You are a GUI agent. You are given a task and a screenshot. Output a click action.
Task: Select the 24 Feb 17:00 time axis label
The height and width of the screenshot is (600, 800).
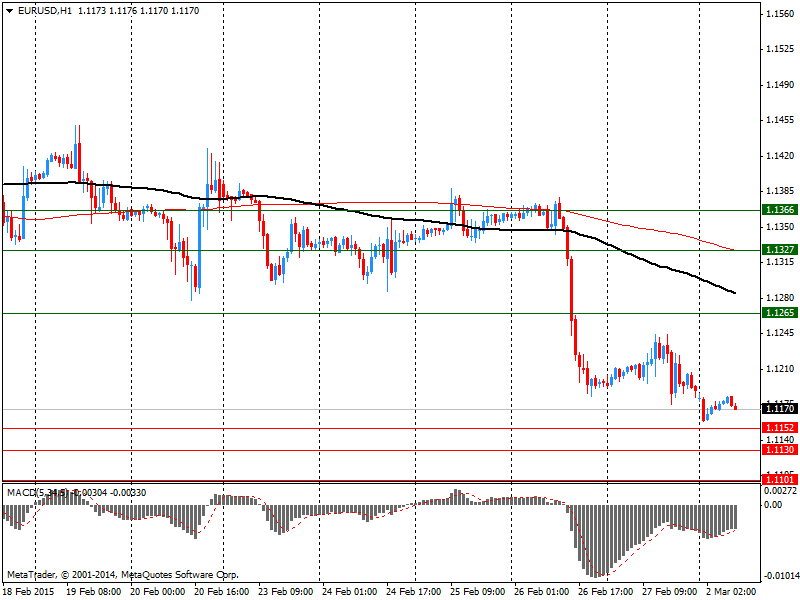point(414,591)
